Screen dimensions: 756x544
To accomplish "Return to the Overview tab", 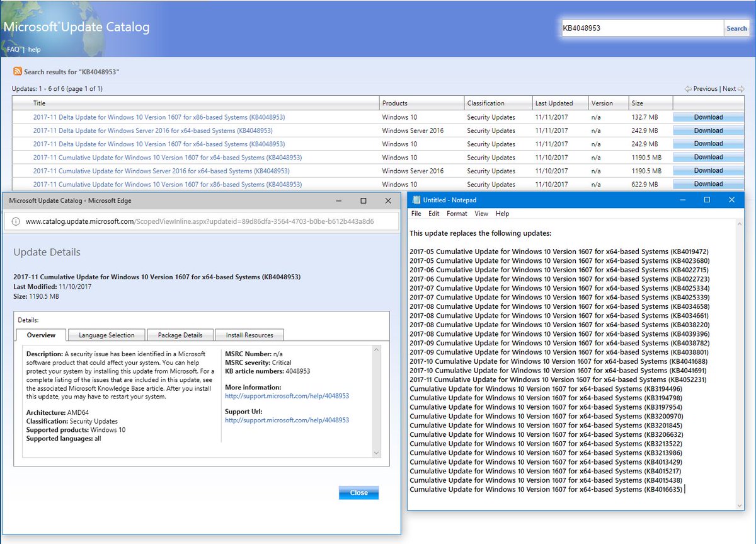I will pyautogui.click(x=40, y=335).
